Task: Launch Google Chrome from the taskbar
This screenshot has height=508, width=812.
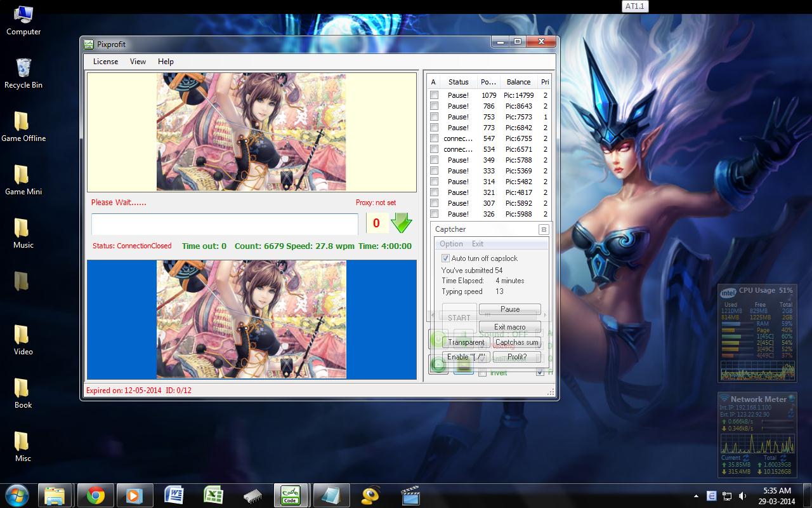Action: (96, 495)
